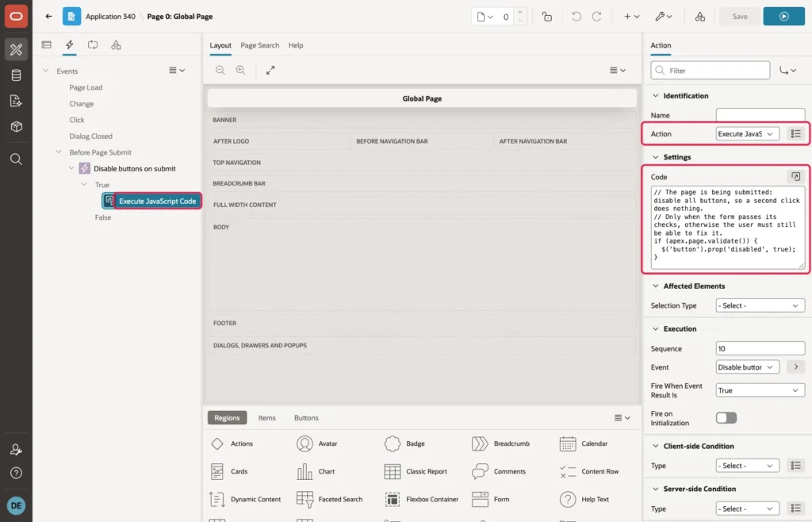Image resolution: width=812 pixels, height=522 pixels.
Task: Toggle Fire on Initialization switch
Action: (x=726, y=418)
